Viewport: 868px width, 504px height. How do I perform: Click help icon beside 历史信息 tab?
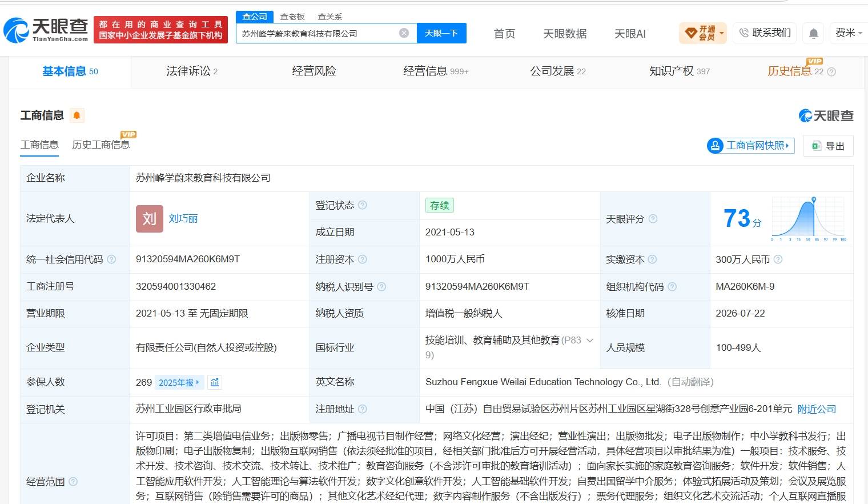831,72
